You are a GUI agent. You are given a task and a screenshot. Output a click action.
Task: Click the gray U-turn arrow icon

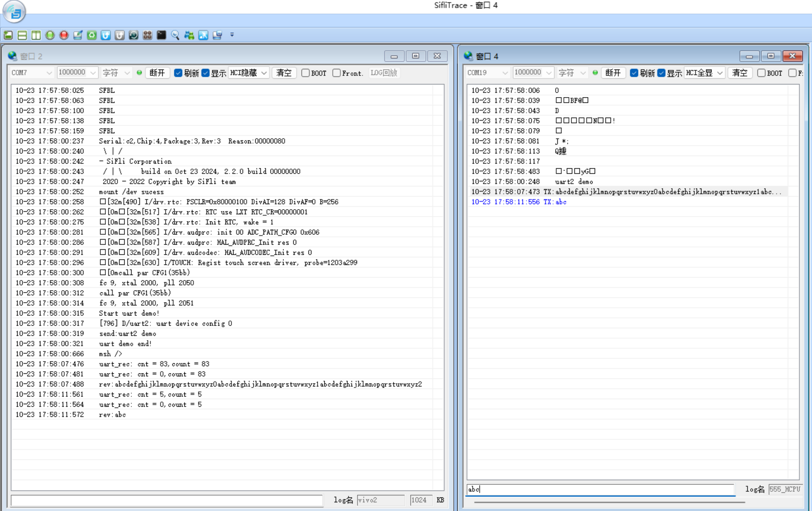120,35
